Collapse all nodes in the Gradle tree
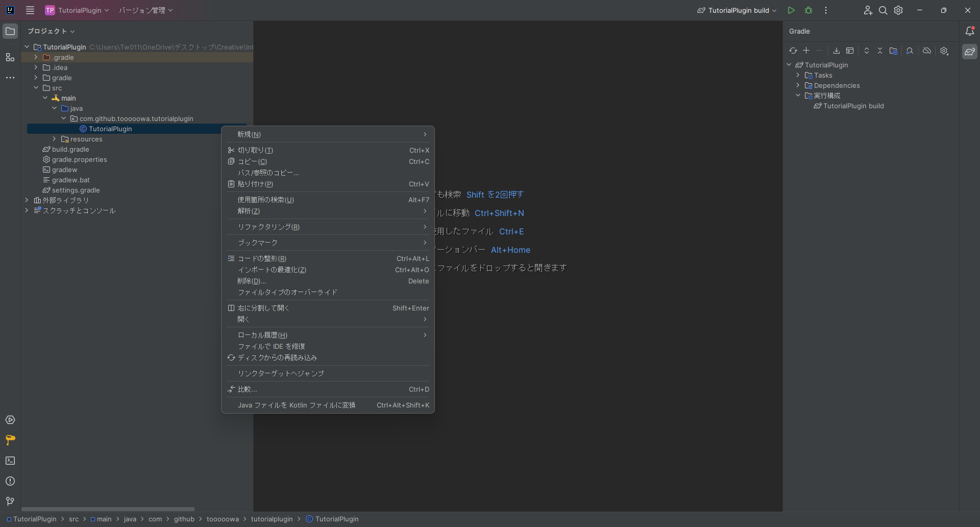The width and height of the screenshot is (980, 527). coord(879,51)
